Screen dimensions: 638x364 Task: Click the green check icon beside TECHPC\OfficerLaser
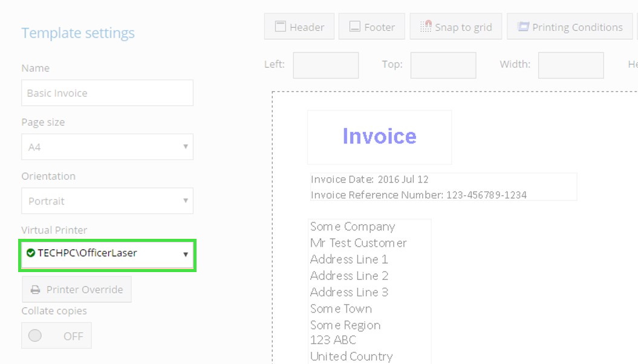tap(31, 253)
